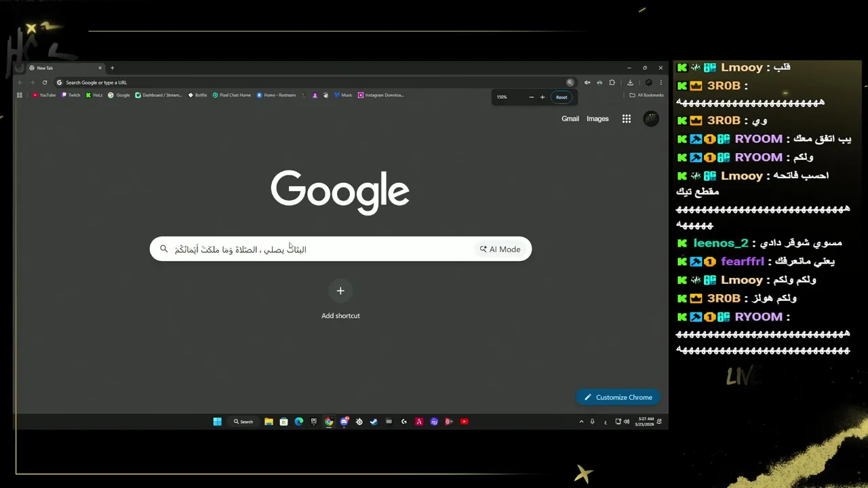Open the Google bookmark
This screenshot has width=868, height=488.
(119, 95)
